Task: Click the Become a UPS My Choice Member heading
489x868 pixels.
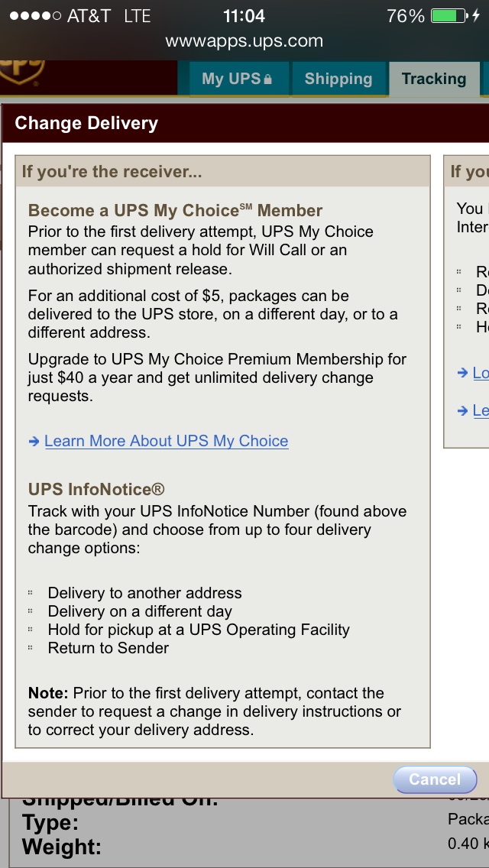Action: (175, 210)
